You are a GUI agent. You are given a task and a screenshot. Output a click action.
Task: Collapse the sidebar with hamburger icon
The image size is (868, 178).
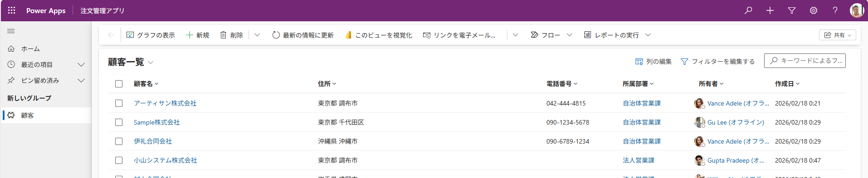11,31
